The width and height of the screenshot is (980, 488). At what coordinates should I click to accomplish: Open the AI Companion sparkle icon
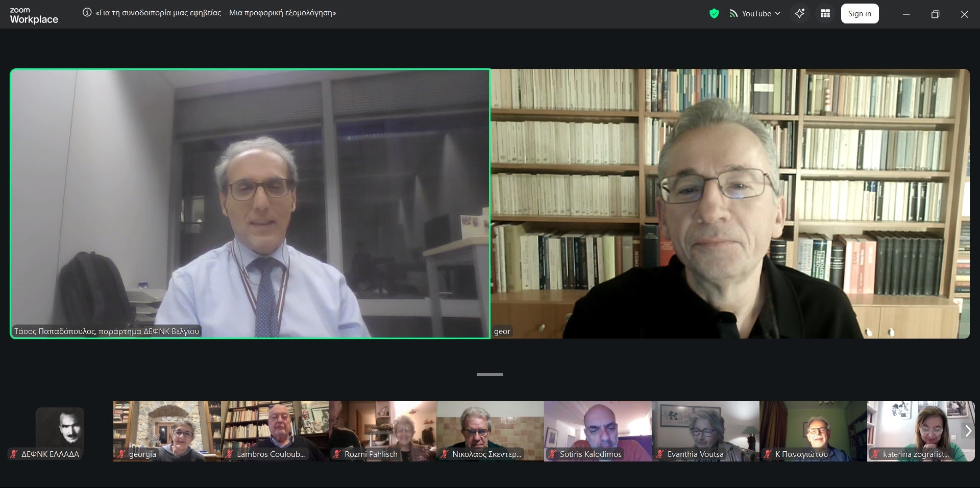point(799,14)
